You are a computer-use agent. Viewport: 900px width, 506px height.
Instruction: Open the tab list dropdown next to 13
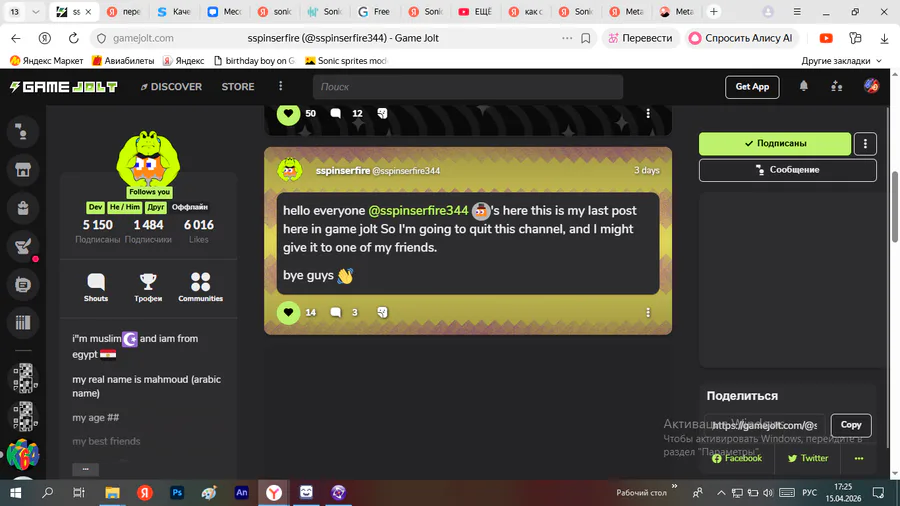tap(36, 11)
